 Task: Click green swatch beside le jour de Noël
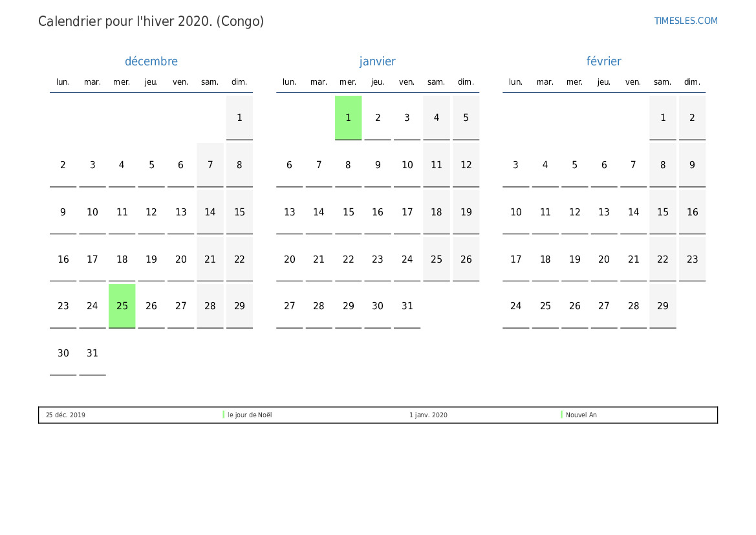pyautogui.click(x=224, y=415)
